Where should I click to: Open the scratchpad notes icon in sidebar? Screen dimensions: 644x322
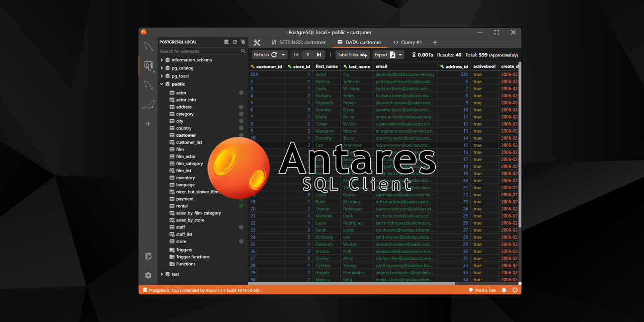click(148, 256)
